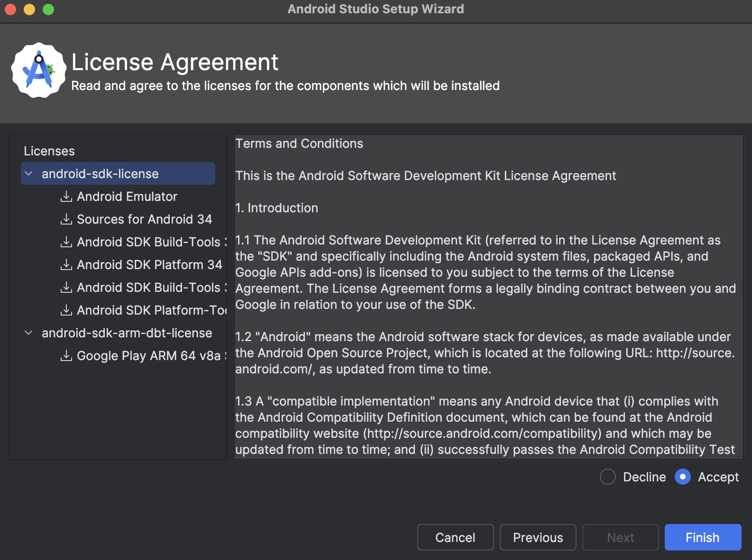Image resolution: width=752 pixels, height=560 pixels.
Task: Select Android SDK Platform 34 row
Action: click(149, 264)
